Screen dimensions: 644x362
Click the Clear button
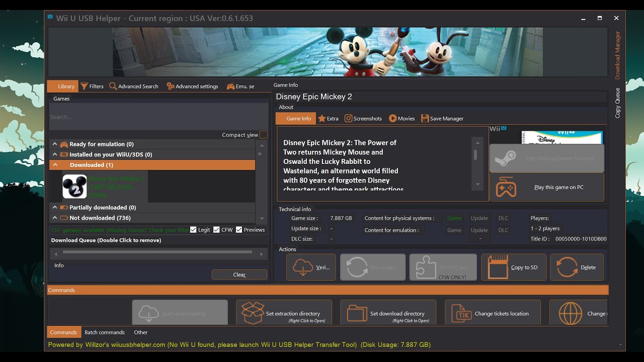(x=239, y=275)
